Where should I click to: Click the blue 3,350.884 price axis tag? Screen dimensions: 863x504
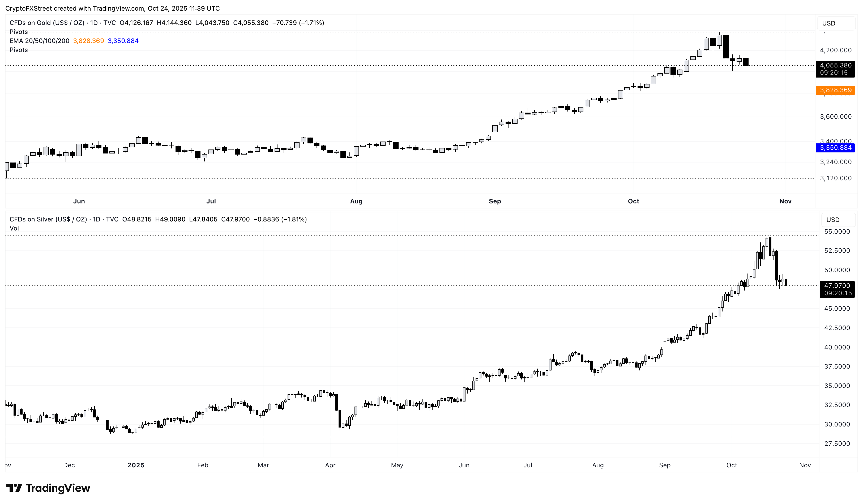[835, 148]
